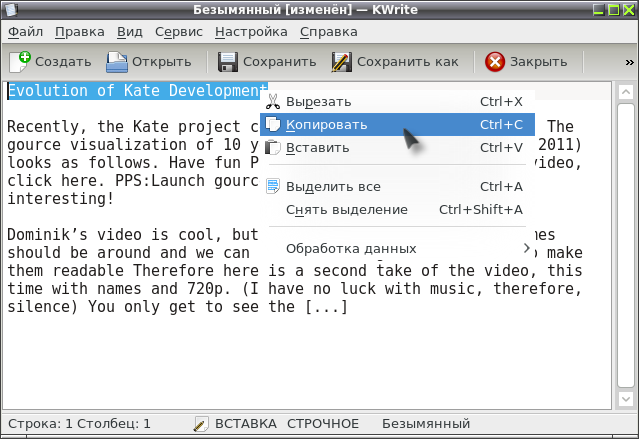Screen dimensions: 639x439
Task: Click the clipboard icon next to Вставить
Action: coord(273,148)
